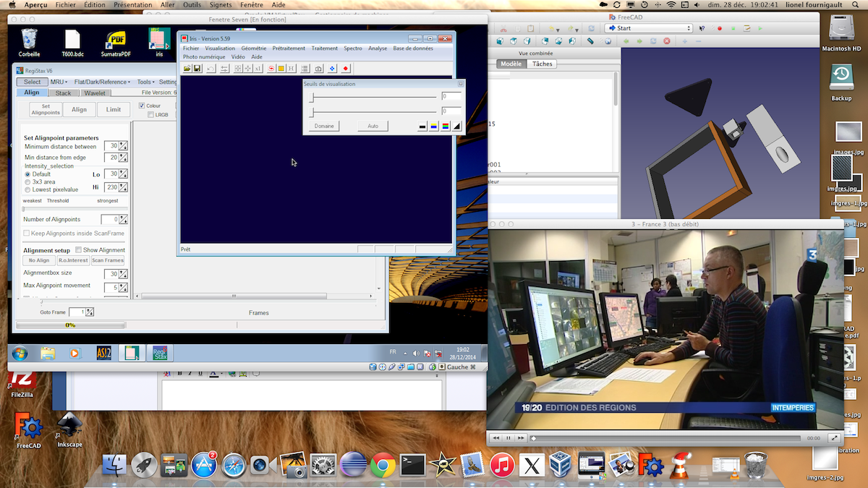Click the x1 zoom icon in Iris toolbar
The image size is (868, 488).
(258, 69)
